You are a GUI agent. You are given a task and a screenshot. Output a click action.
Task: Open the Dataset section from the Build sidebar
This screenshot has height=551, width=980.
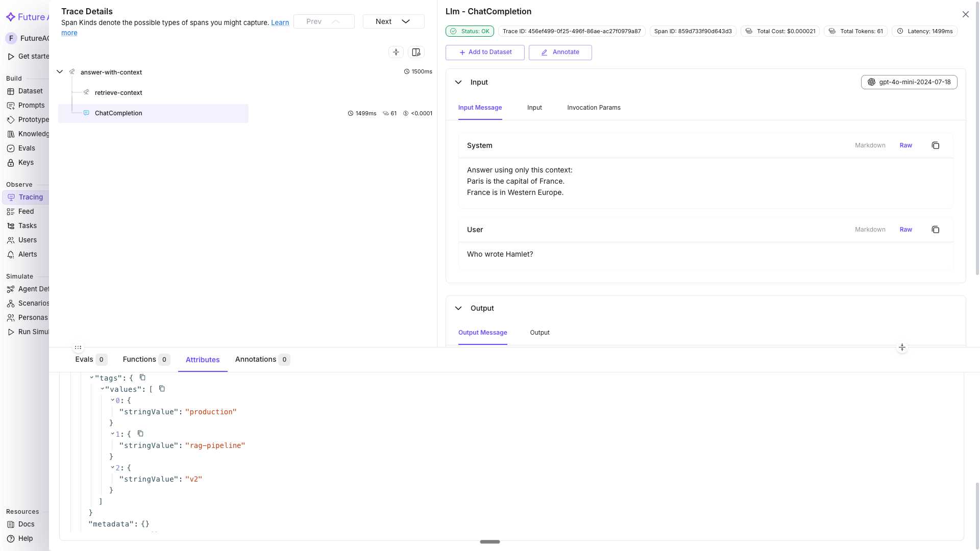[31, 91]
